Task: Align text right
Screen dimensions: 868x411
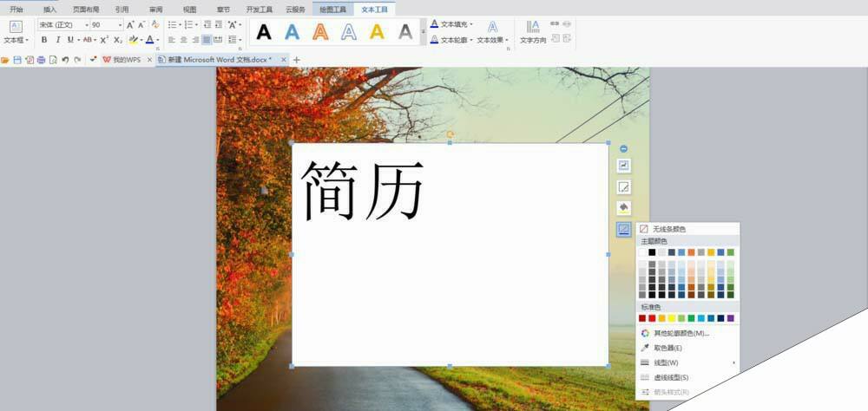Action: click(194, 40)
